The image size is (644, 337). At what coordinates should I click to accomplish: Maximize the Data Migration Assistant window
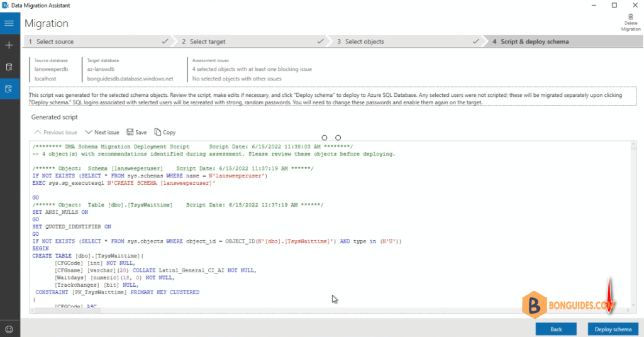click(614, 5)
